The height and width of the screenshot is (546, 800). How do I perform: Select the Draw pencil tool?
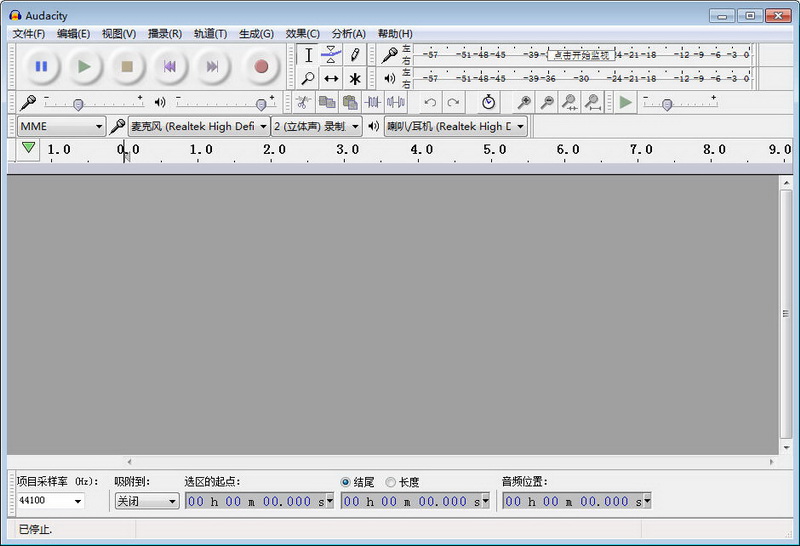(355, 55)
